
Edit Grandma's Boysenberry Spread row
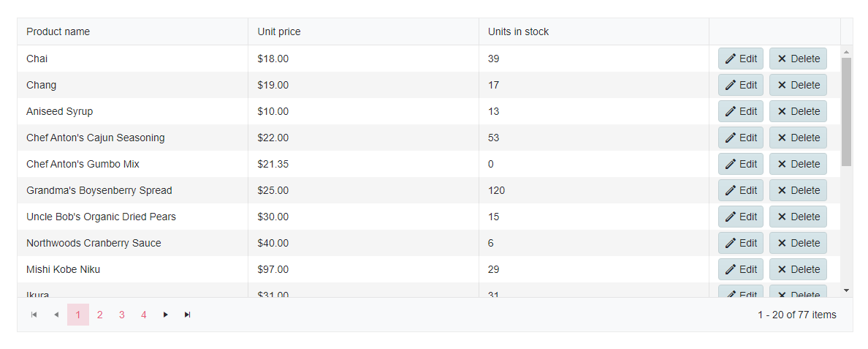(741, 190)
